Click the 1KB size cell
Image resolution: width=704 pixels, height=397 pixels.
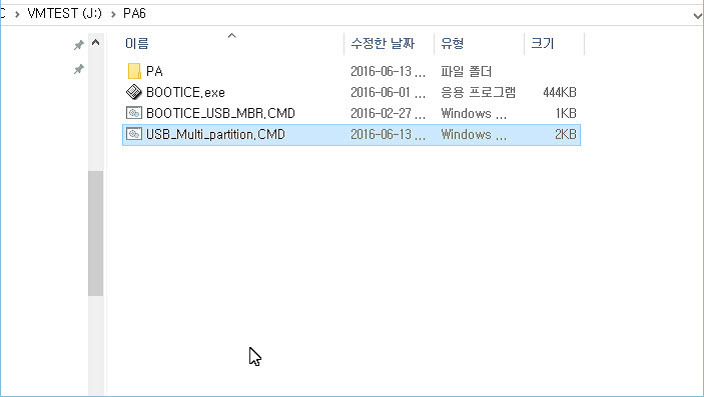[566, 113]
